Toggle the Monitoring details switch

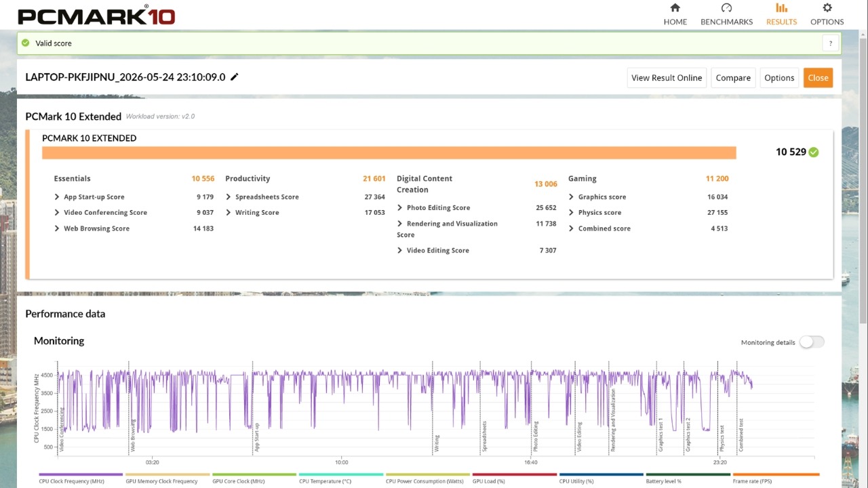(812, 342)
